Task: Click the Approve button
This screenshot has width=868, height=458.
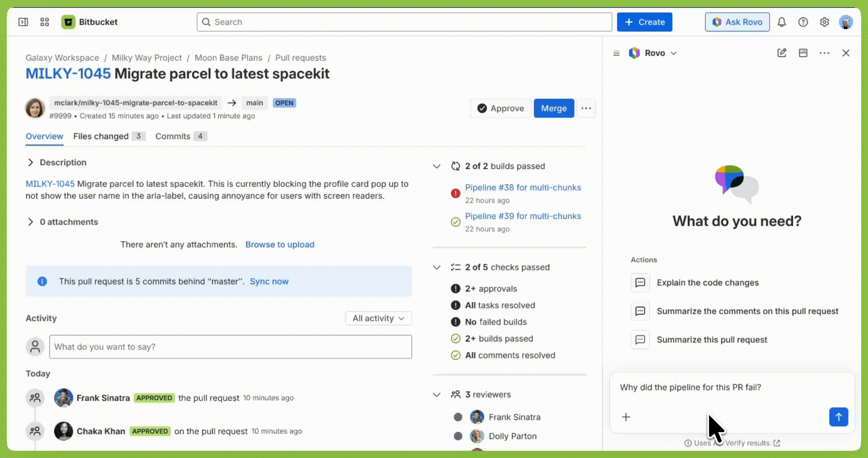Action: pos(501,108)
